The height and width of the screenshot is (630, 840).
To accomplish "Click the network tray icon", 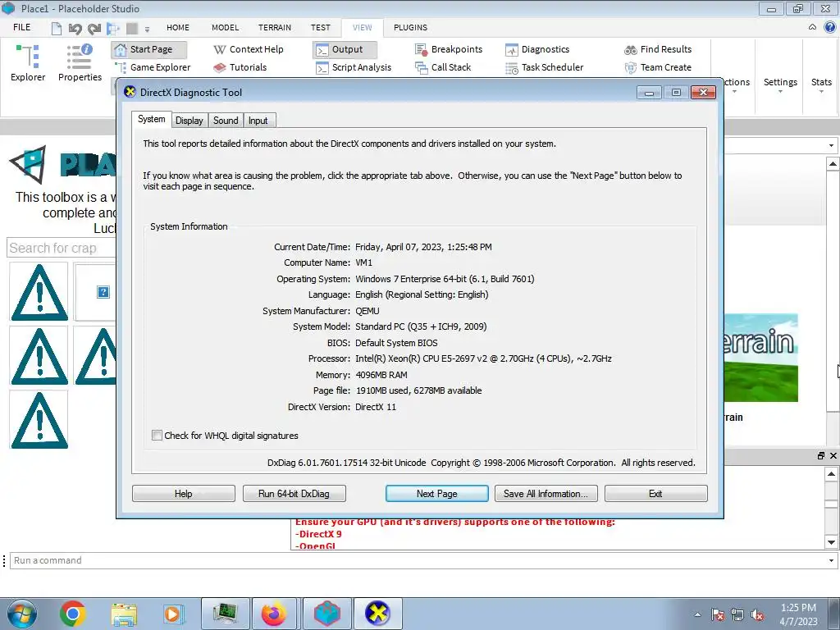I will pyautogui.click(x=737, y=615).
